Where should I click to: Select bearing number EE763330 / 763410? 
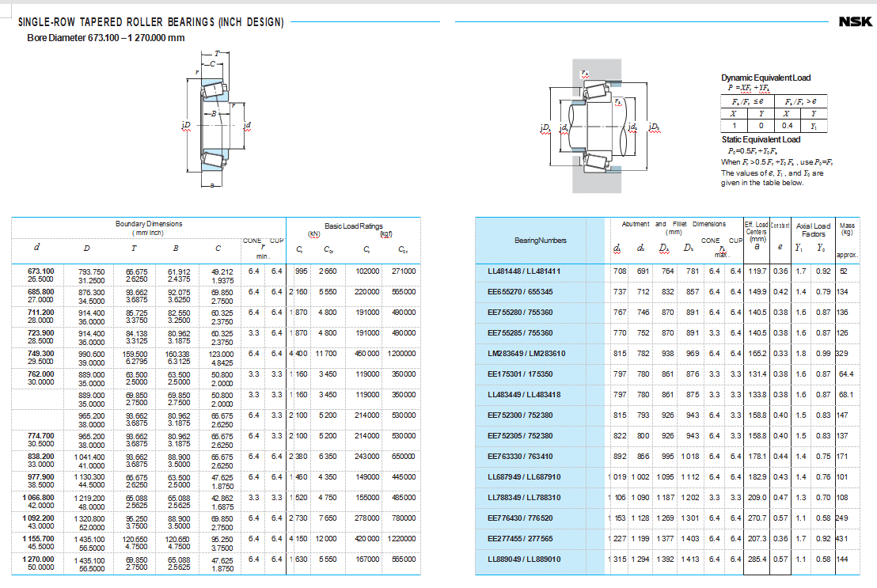[520, 457]
